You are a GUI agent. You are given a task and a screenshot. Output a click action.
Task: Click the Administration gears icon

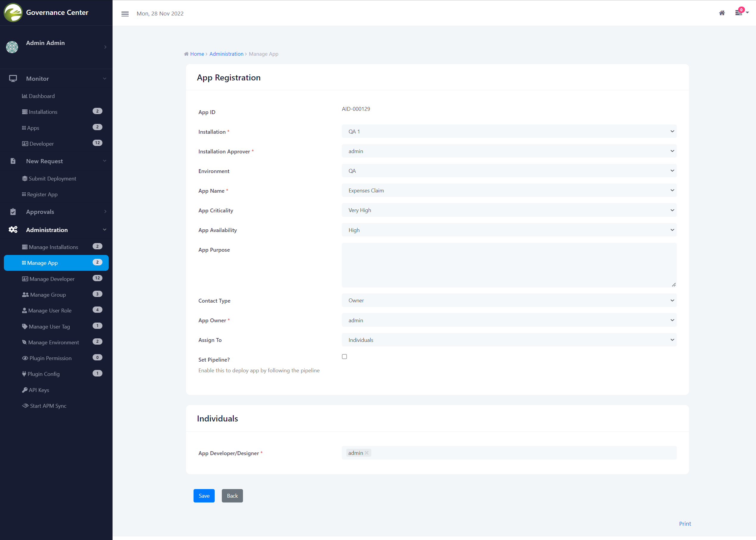pyautogui.click(x=13, y=230)
